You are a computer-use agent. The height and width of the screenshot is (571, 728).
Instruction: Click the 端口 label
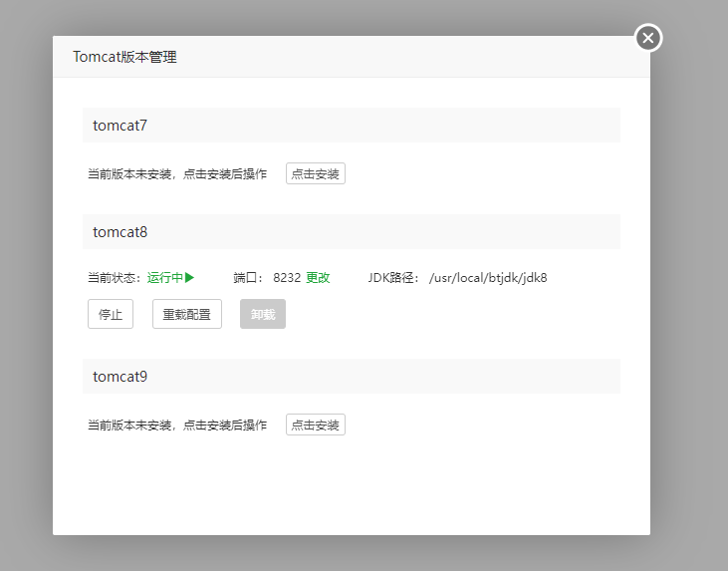tap(248, 278)
